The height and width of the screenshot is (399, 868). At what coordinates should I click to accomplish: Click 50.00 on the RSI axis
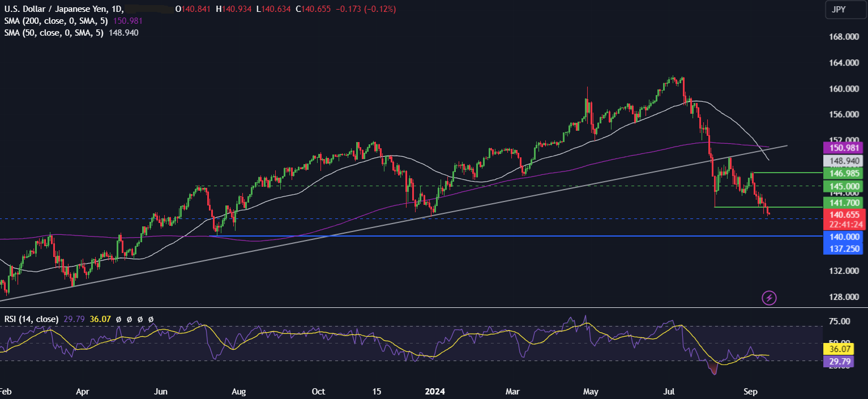point(839,343)
